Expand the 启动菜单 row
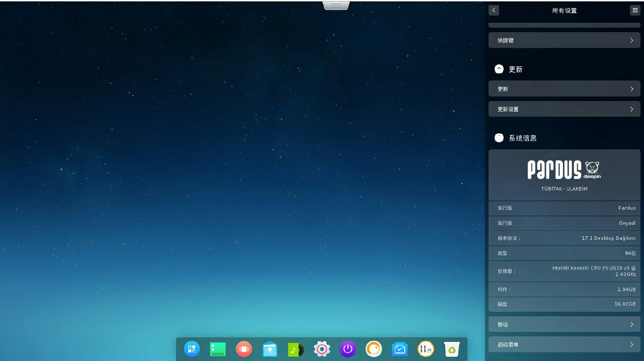Image resolution: width=644 pixels, height=361 pixels. tap(565, 344)
